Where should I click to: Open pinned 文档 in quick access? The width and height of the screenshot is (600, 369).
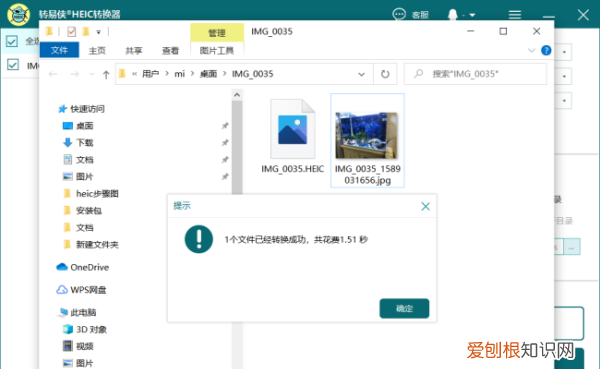(84, 160)
